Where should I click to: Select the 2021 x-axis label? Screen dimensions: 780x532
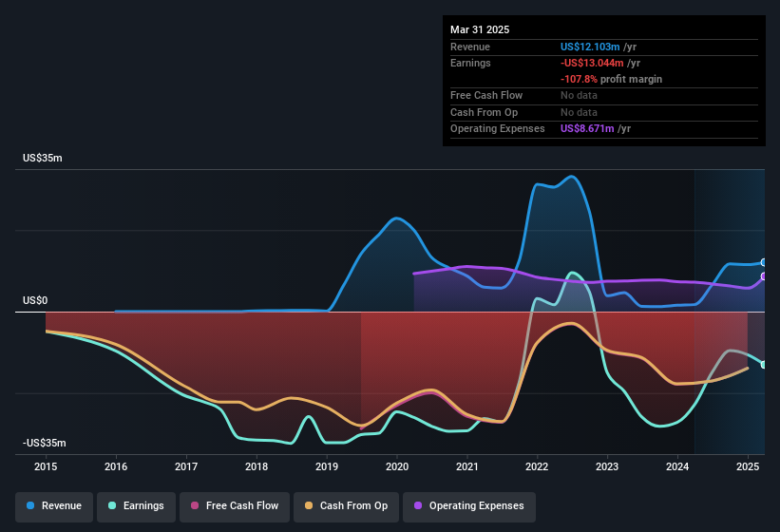[x=467, y=466]
